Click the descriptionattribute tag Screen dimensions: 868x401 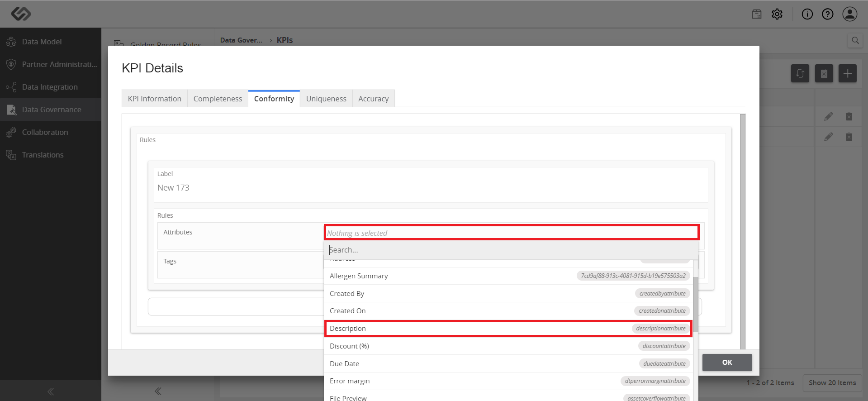[661, 329]
